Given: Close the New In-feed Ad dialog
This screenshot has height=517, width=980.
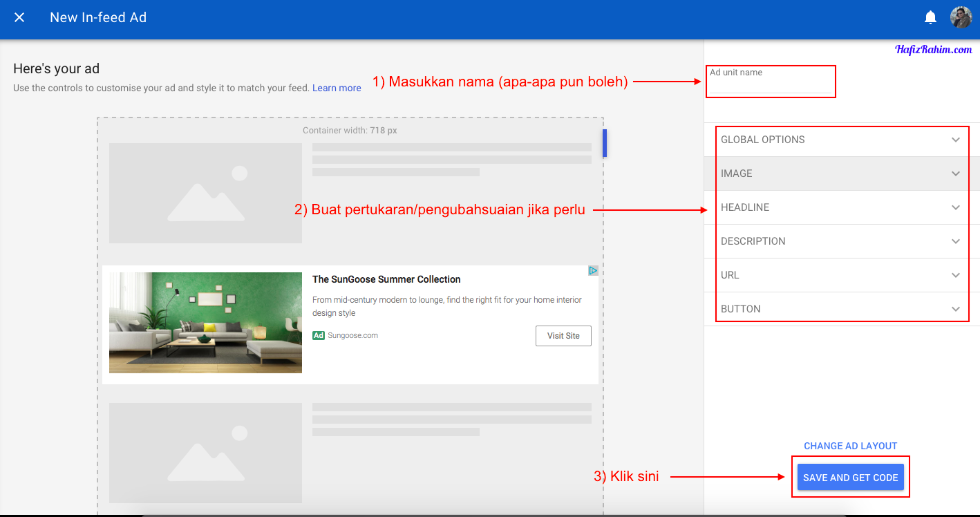Looking at the screenshot, I should point(19,17).
